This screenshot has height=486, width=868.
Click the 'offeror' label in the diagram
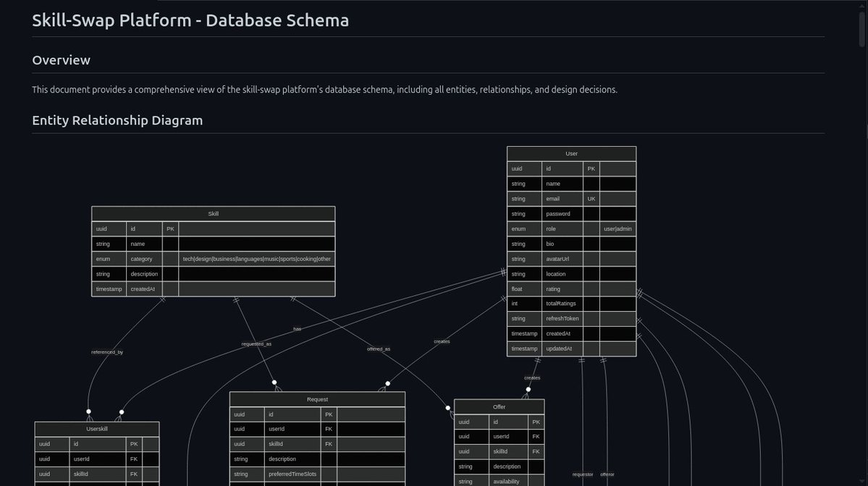606,474
